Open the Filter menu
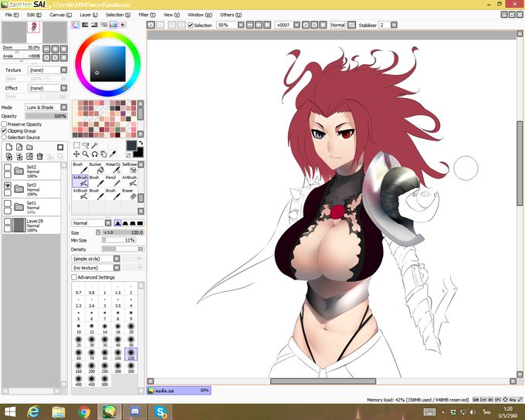The height and width of the screenshot is (420, 525). click(147, 15)
